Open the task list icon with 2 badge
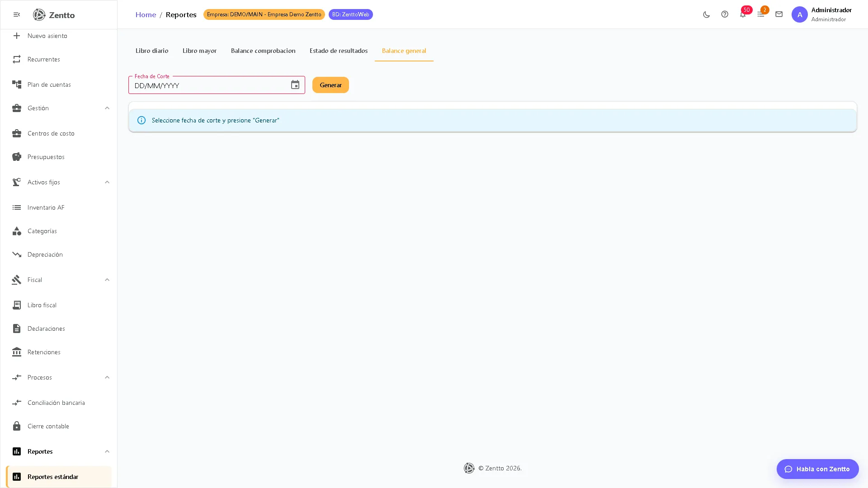868x488 pixels. coord(761,14)
